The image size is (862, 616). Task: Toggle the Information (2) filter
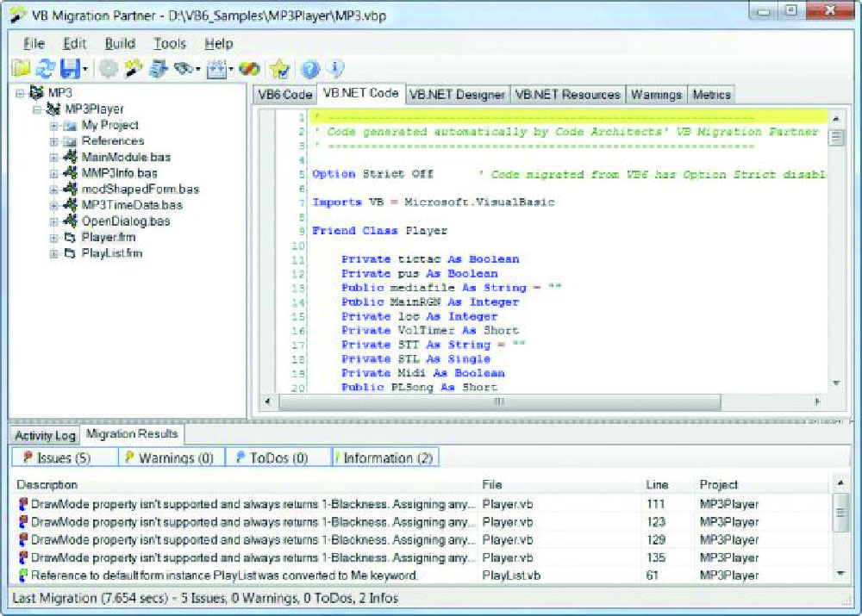coord(386,457)
